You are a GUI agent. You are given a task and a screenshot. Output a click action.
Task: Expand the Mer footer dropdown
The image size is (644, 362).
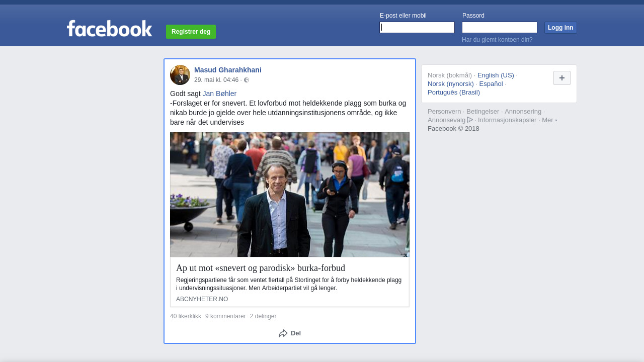549,120
